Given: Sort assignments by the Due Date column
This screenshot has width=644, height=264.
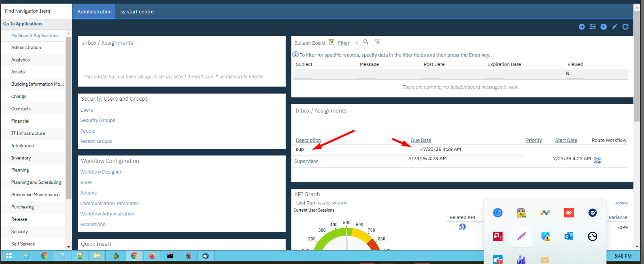Looking at the screenshot, I should pos(421,140).
